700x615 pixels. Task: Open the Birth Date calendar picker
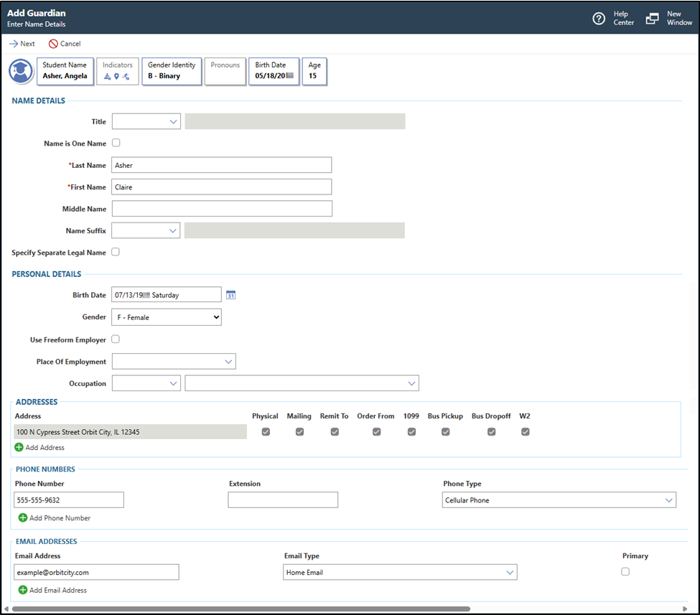coord(230,295)
